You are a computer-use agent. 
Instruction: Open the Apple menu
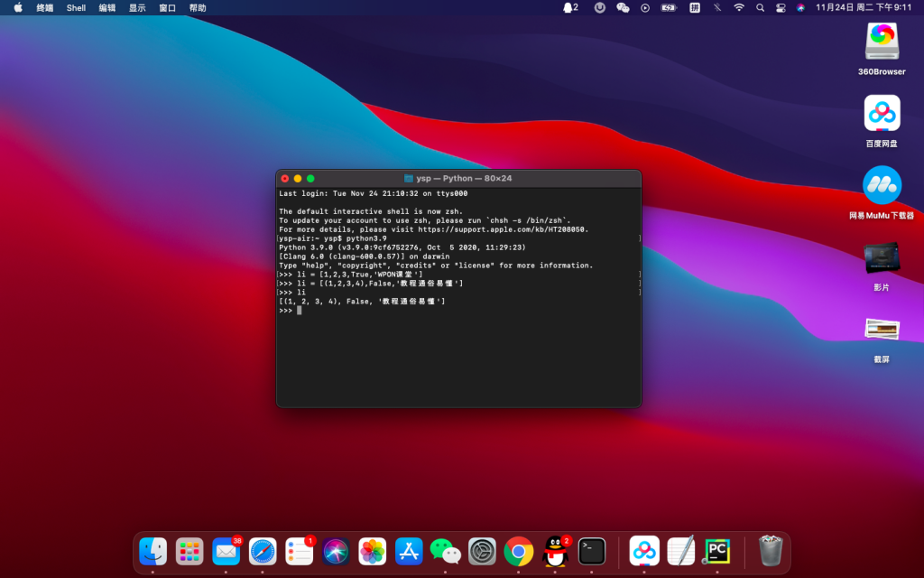(18, 7)
